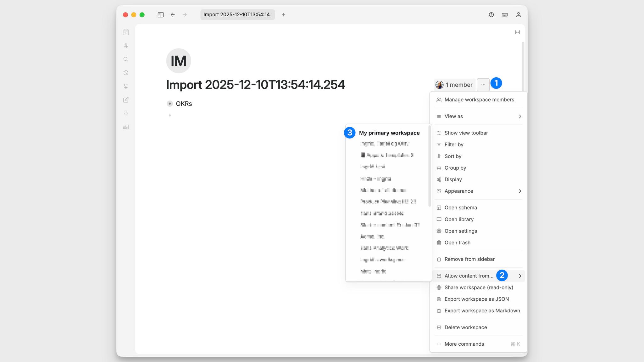Screen dimensions: 644x362
Task: Expand the Appearance submenu
Action: pyautogui.click(x=479, y=191)
